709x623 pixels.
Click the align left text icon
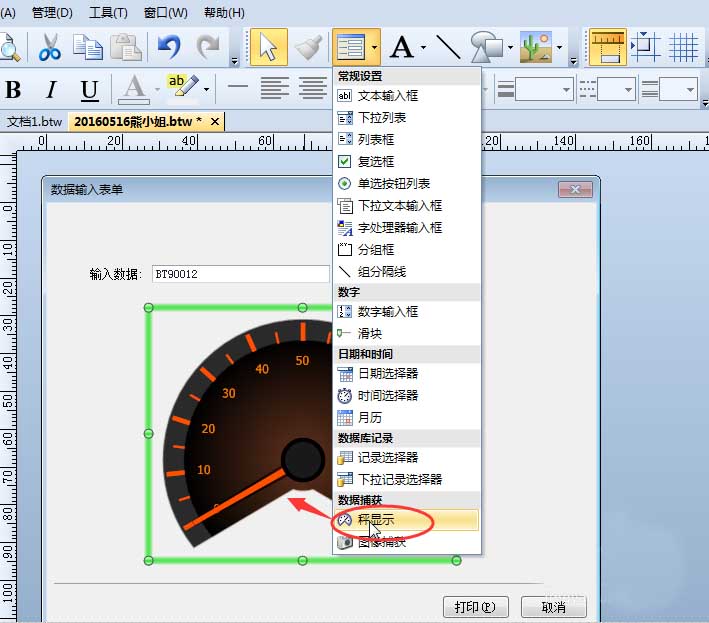pyautogui.click(x=275, y=88)
